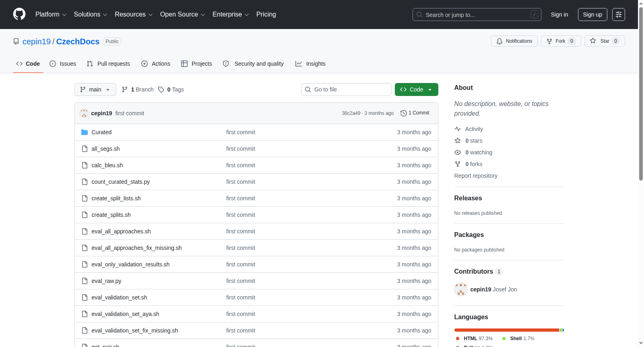This screenshot has width=644, height=347.
Task: Expand the Resources menu
Action: click(134, 15)
